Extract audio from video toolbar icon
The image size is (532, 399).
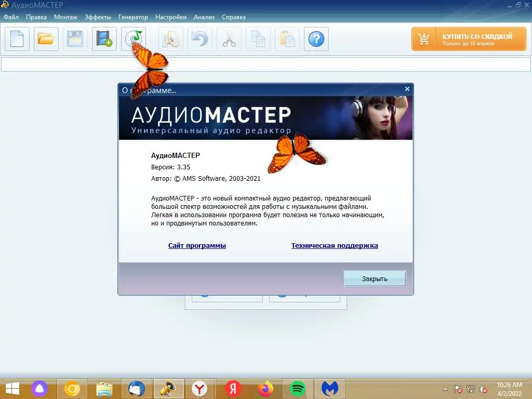tap(104, 39)
